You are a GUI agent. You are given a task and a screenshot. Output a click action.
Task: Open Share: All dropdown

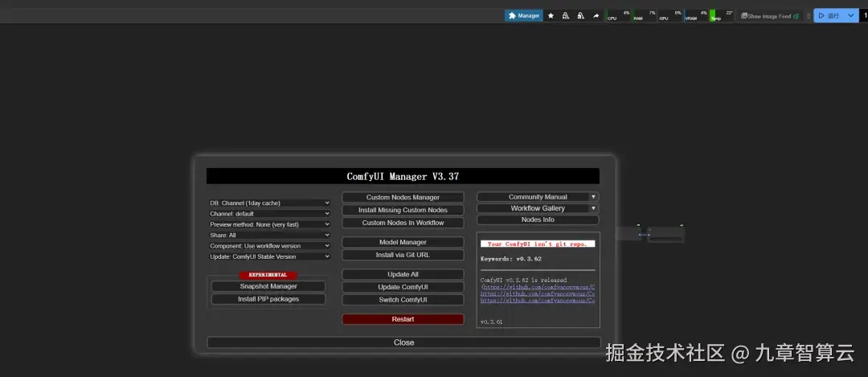coord(269,236)
